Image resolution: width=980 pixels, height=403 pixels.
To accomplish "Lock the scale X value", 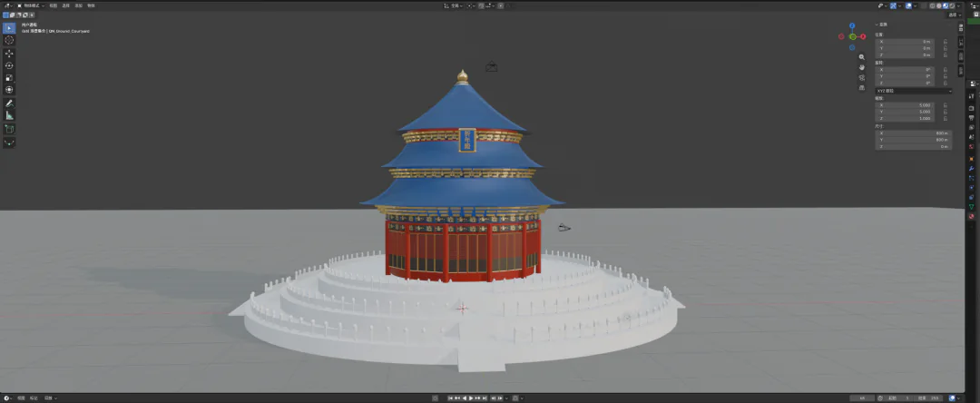I will pyautogui.click(x=945, y=105).
